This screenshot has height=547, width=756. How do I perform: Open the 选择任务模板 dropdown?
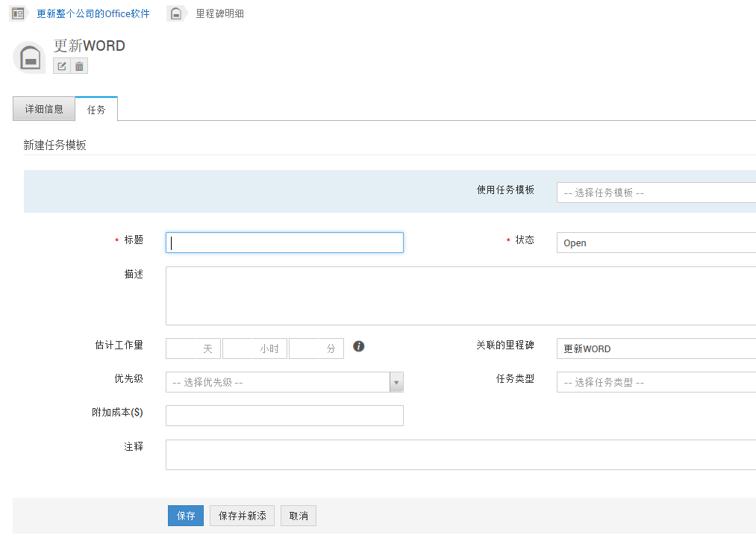pos(655,193)
